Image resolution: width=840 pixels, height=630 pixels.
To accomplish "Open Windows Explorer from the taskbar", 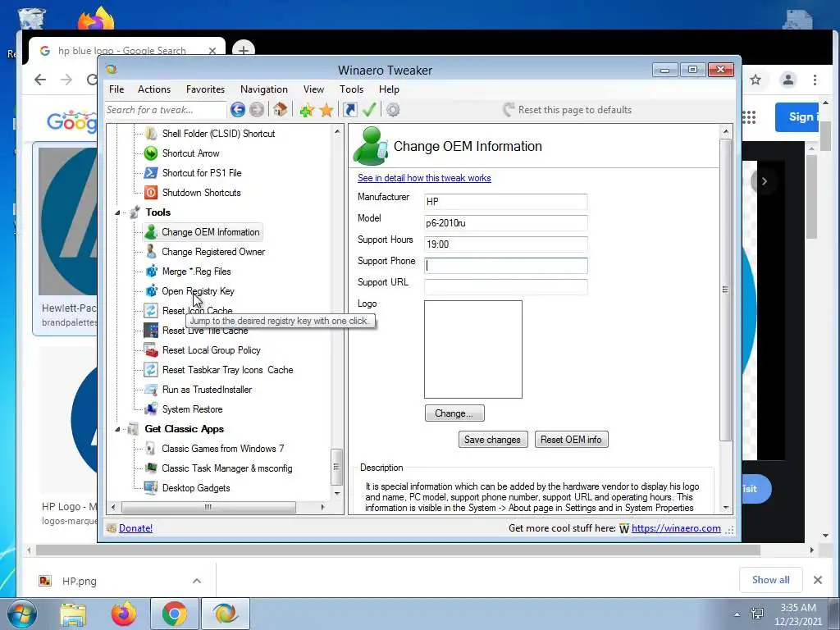I will click(73, 614).
